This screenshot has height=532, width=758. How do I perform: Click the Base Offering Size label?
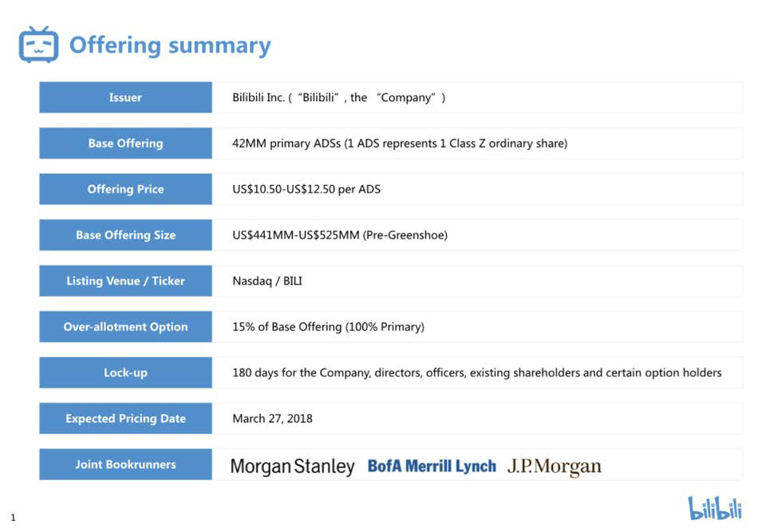coord(126,234)
